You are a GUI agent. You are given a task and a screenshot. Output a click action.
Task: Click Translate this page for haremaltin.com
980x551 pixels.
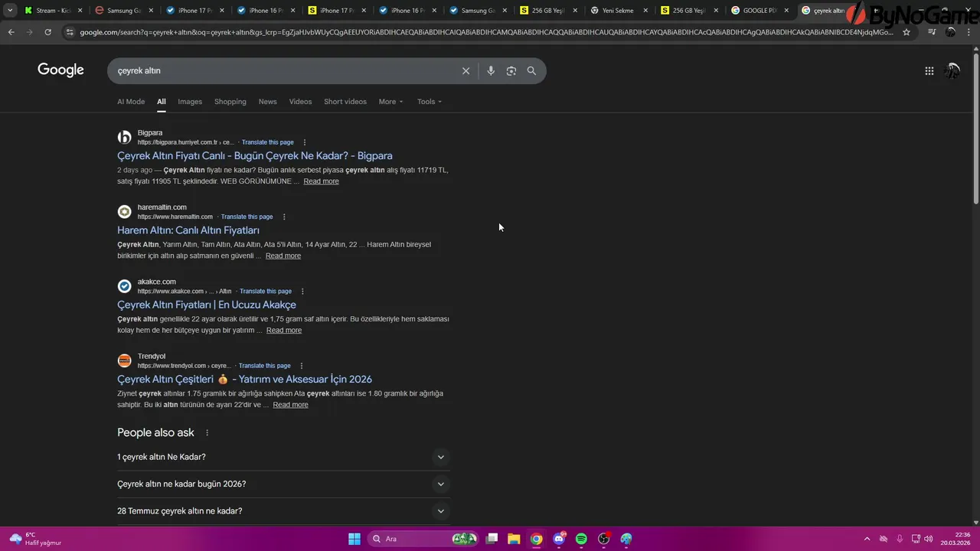pyautogui.click(x=247, y=217)
